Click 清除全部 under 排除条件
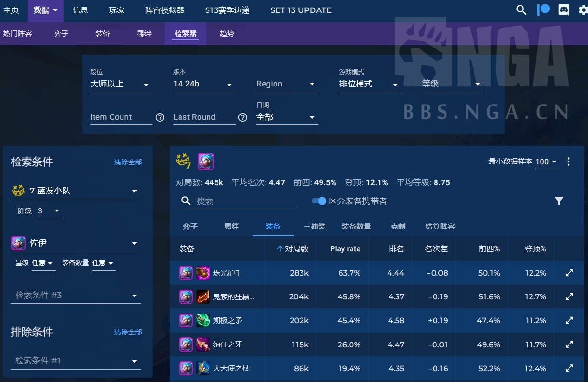Viewport: 588px width, 382px height. point(128,332)
